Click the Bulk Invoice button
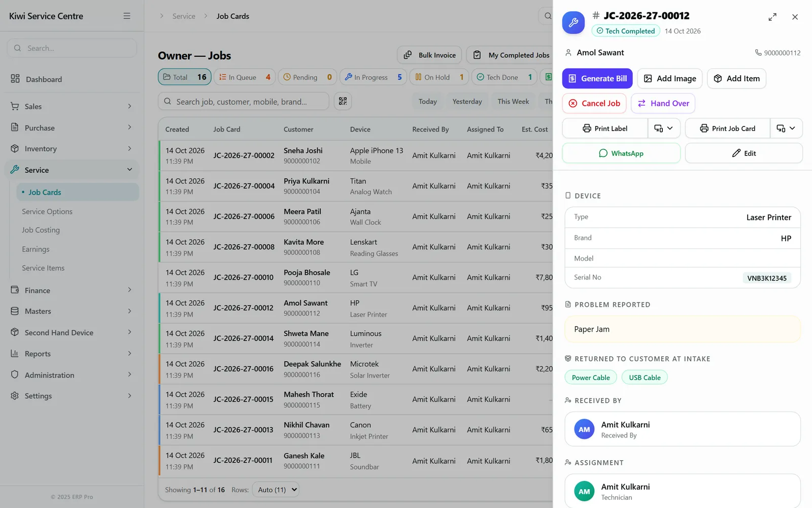The image size is (812, 508). tap(429, 55)
